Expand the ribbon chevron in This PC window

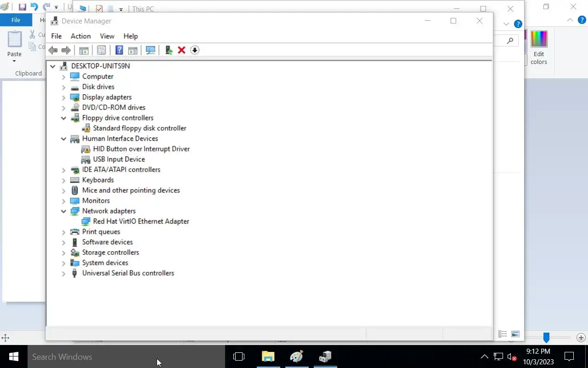click(506, 24)
